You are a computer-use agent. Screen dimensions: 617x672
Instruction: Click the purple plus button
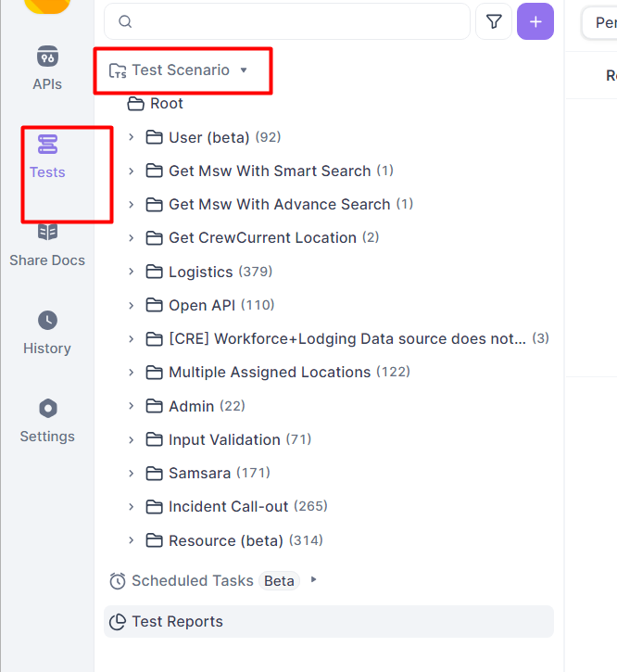tap(535, 21)
